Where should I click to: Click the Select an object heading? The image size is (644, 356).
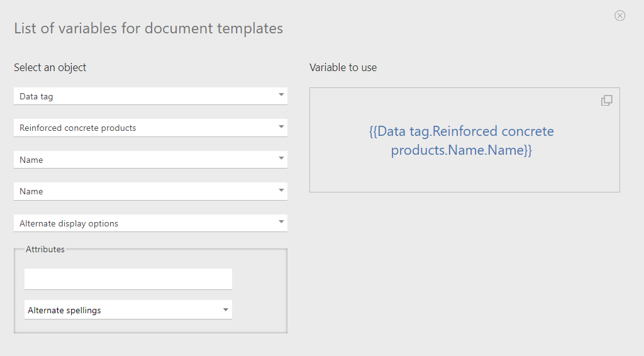point(50,67)
